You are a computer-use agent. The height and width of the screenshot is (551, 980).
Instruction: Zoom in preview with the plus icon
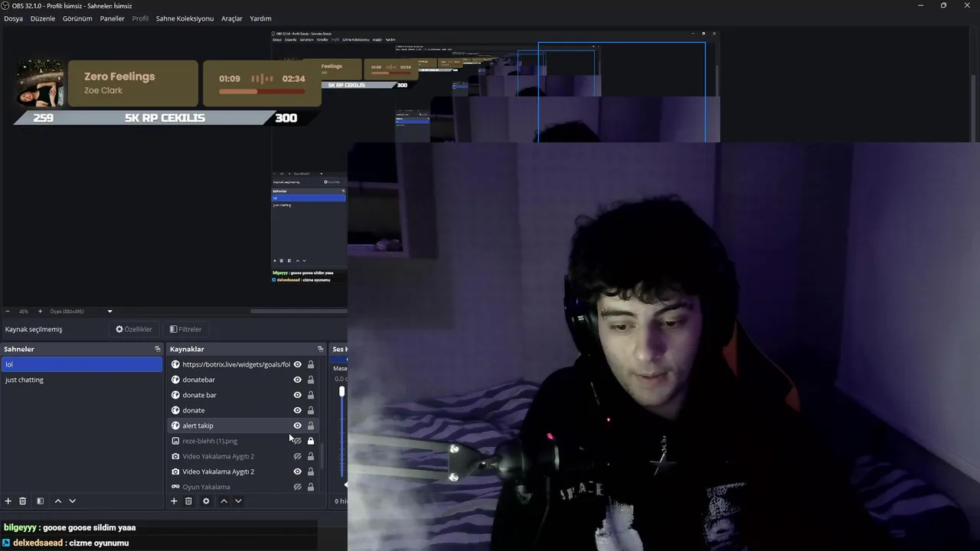point(40,311)
